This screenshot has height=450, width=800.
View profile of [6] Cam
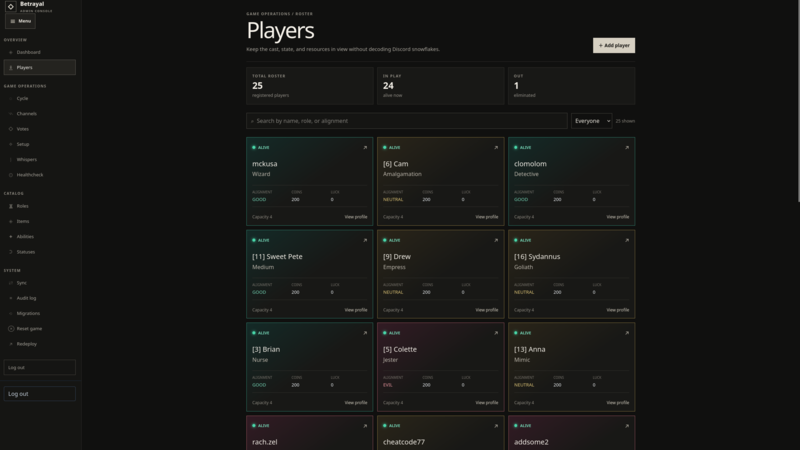click(487, 217)
